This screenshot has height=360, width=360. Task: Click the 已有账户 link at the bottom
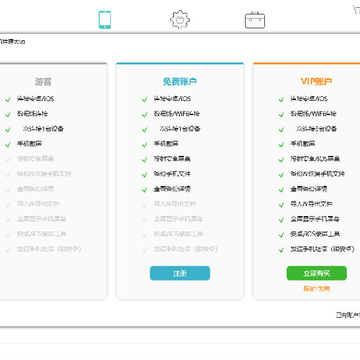pos(348,315)
